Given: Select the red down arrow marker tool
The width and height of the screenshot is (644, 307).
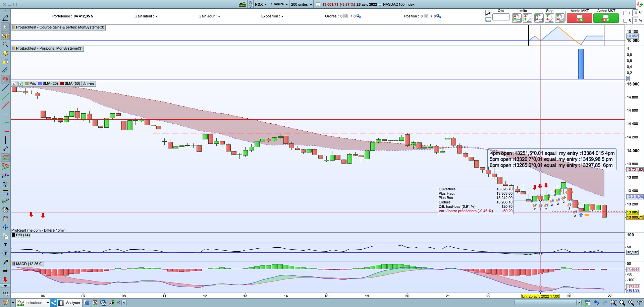Looking at the screenshot, I should coord(5,280).
